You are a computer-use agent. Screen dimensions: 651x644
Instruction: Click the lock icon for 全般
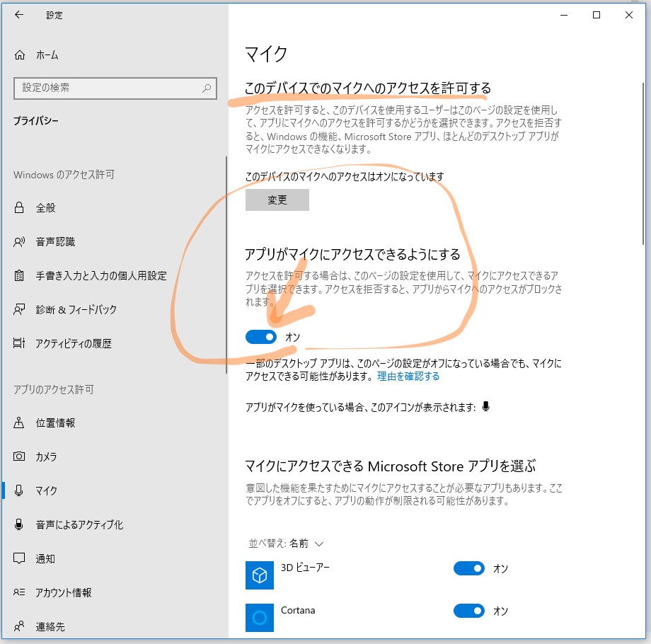point(19,207)
